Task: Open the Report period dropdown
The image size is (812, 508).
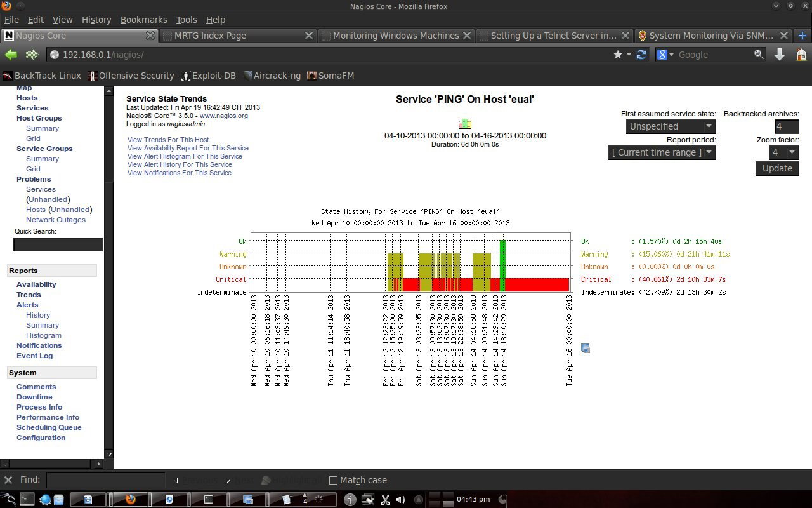Action: coord(662,152)
